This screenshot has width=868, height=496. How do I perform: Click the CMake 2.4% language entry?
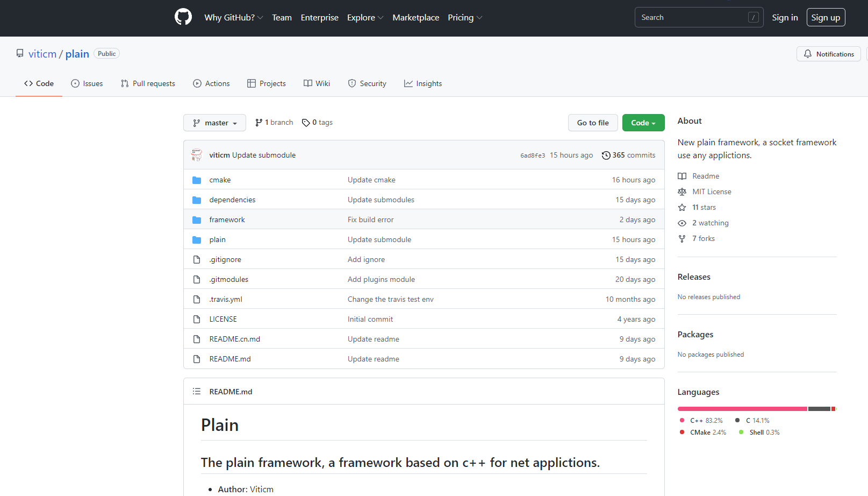point(703,433)
